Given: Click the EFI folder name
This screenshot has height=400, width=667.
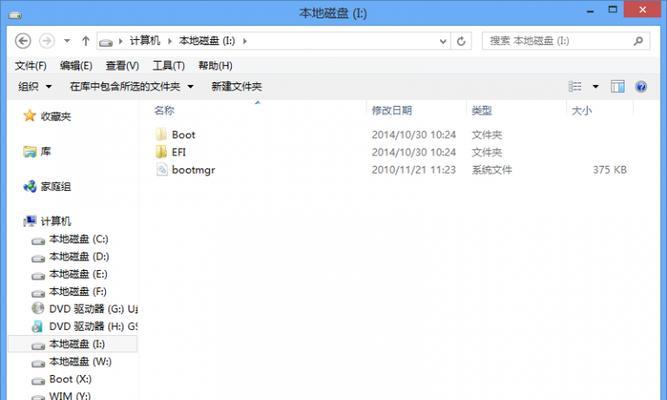Looking at the screenshot, I should pyautogui.click(x=179, y=152).
